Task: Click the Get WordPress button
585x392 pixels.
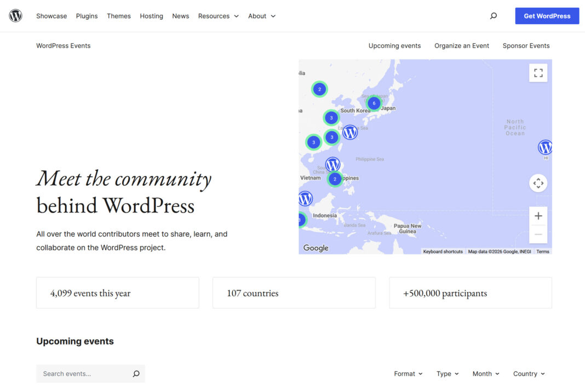Action: click(x=547, y=16)
